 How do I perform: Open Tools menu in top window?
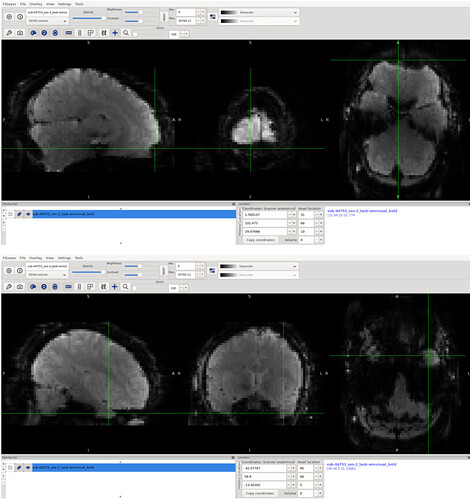click(79, 4)
